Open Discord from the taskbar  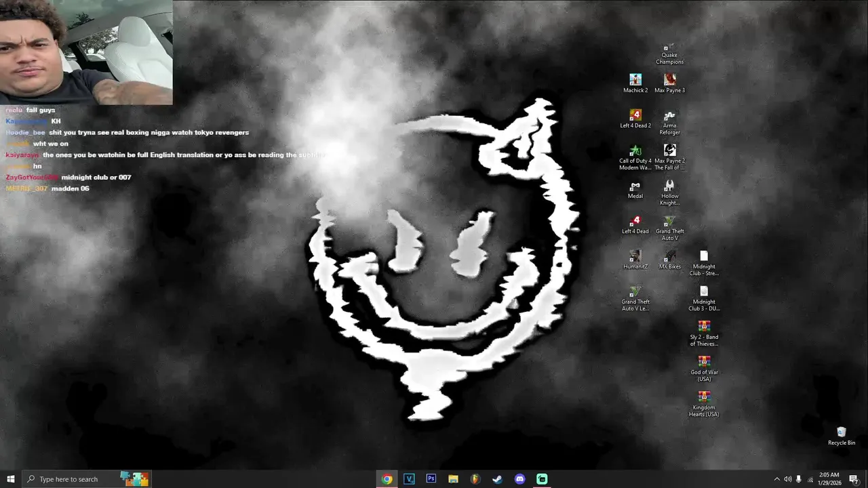point(520,479)
